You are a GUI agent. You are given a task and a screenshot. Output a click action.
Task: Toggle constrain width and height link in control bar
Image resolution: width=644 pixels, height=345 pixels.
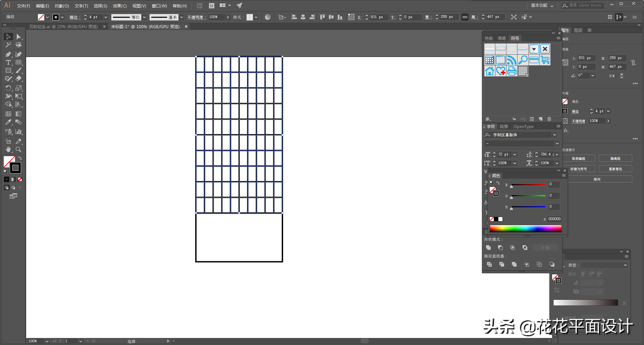tap(465, 17)
